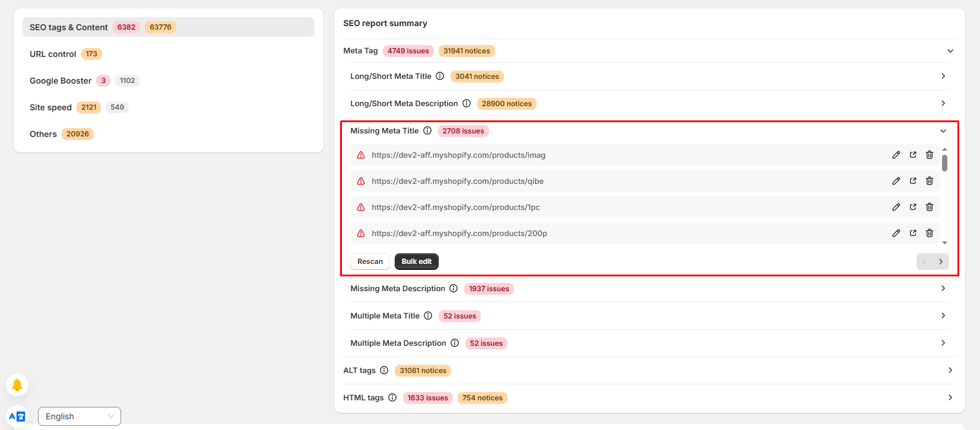
Task: Collapse the Missing Meta Title section
Action: click(943, 131)
